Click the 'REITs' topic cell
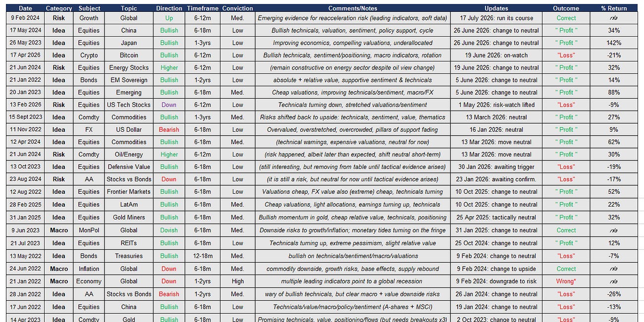644x322 pixels. point(129,243)
